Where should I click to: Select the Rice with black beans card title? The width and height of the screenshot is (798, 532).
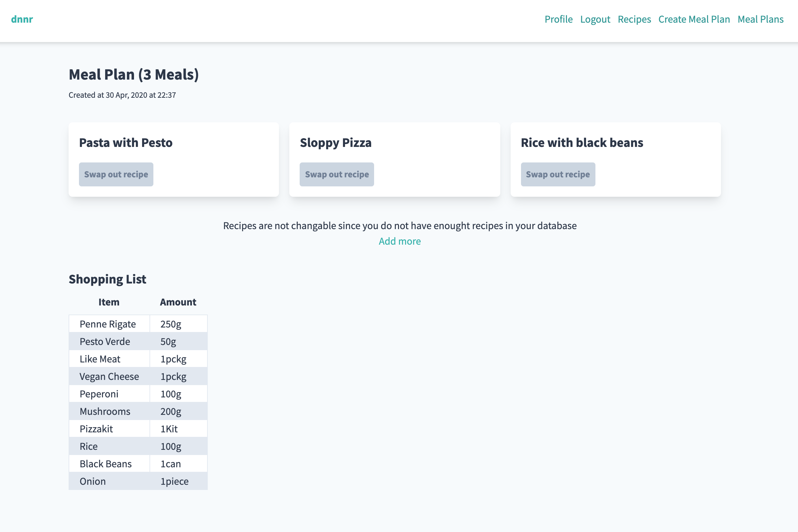[x=582, y=143]
